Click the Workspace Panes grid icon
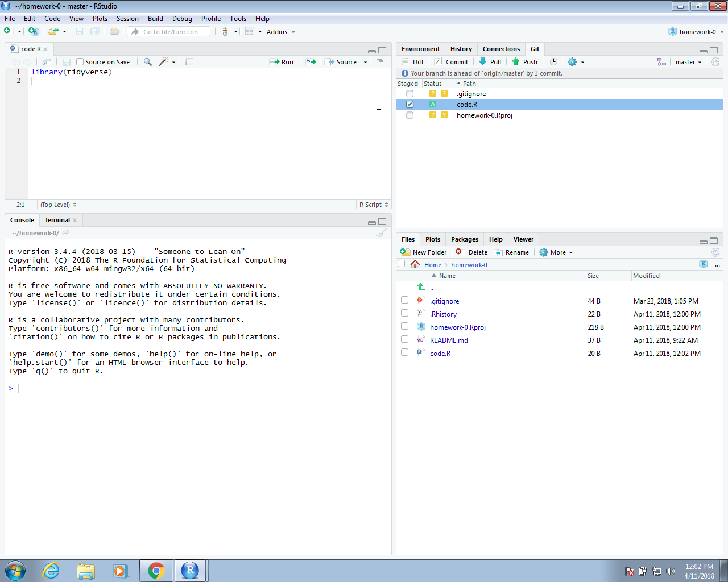The image size is (728, 582). (250, 31)
